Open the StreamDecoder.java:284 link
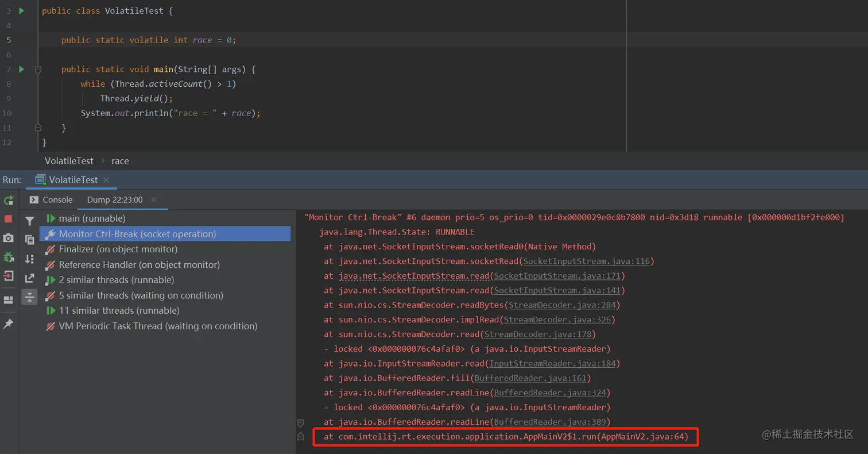Screen dimensions: 868x454 [562, 305]
